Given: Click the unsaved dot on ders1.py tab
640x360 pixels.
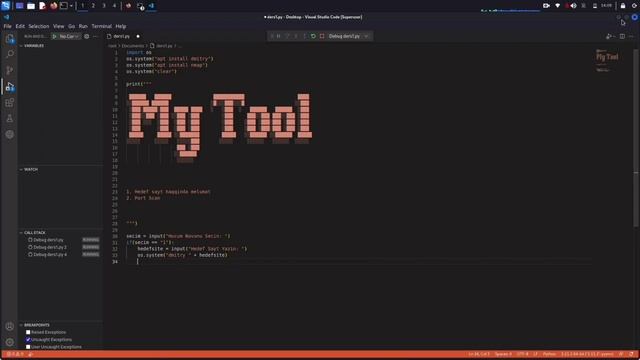Looking at the screenshot, I should 138,36.
